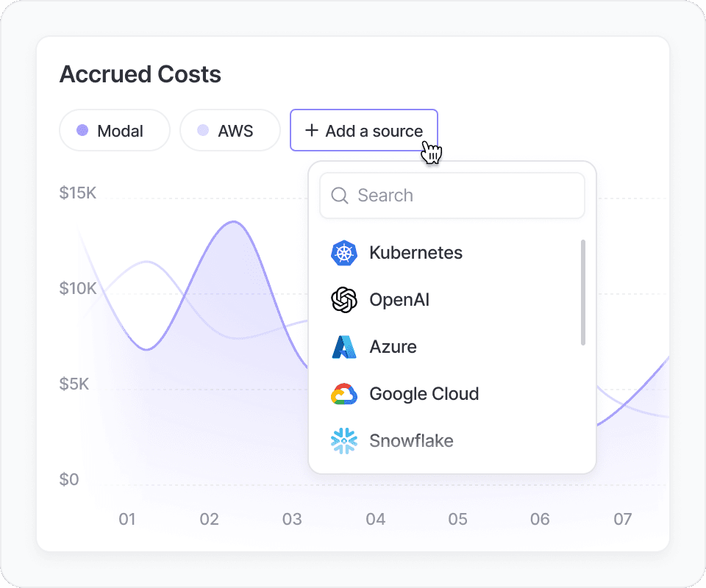Click the OpenAI logo icon
This screenshot has height=588, width=706.
(x=344, y=300)
